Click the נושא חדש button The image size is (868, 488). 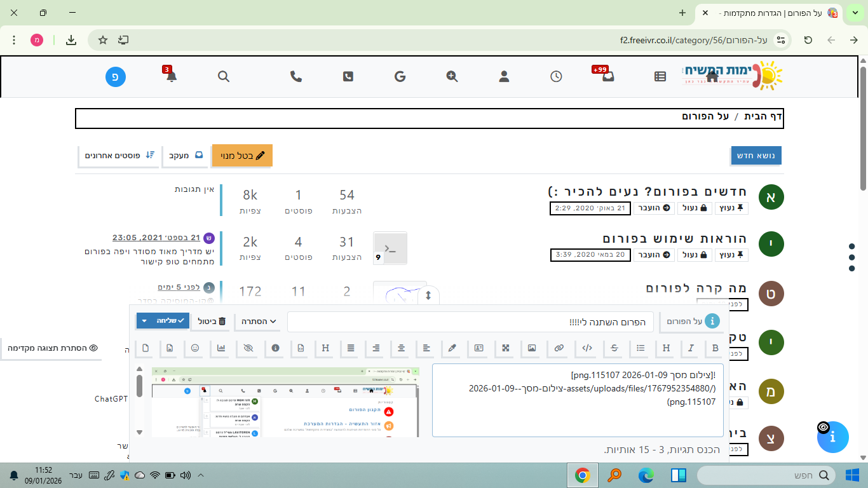tap(756, 156)
